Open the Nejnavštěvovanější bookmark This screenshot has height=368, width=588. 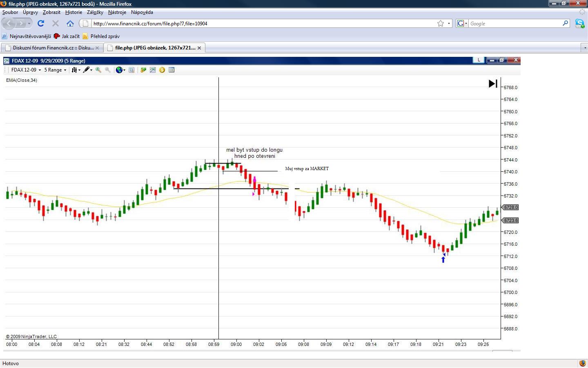point(27,36)
